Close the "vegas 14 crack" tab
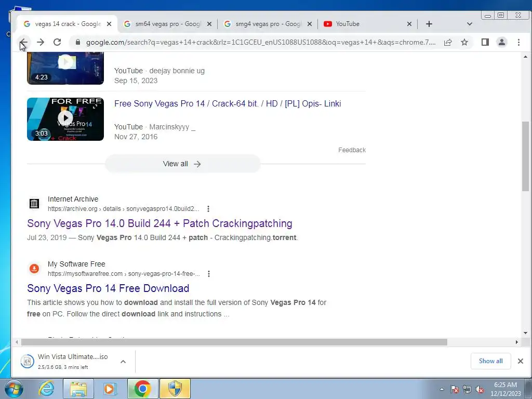The image size is (532, 399). [109, 24]
